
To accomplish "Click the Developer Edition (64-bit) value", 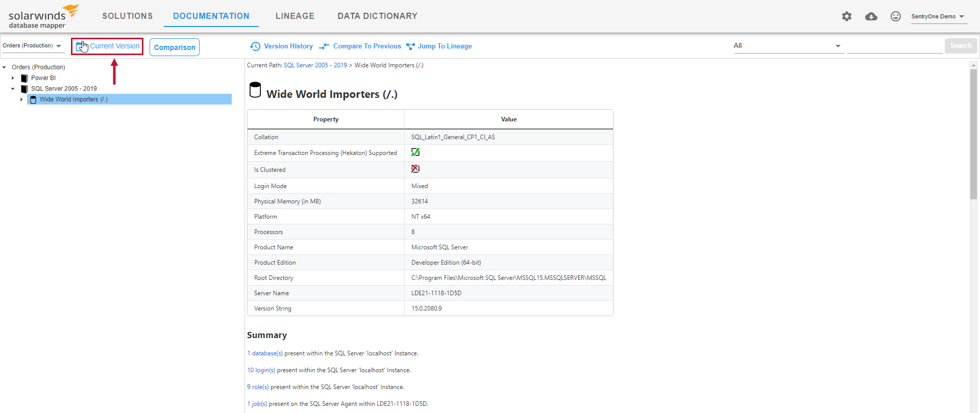I will click(x=446, y=263).
